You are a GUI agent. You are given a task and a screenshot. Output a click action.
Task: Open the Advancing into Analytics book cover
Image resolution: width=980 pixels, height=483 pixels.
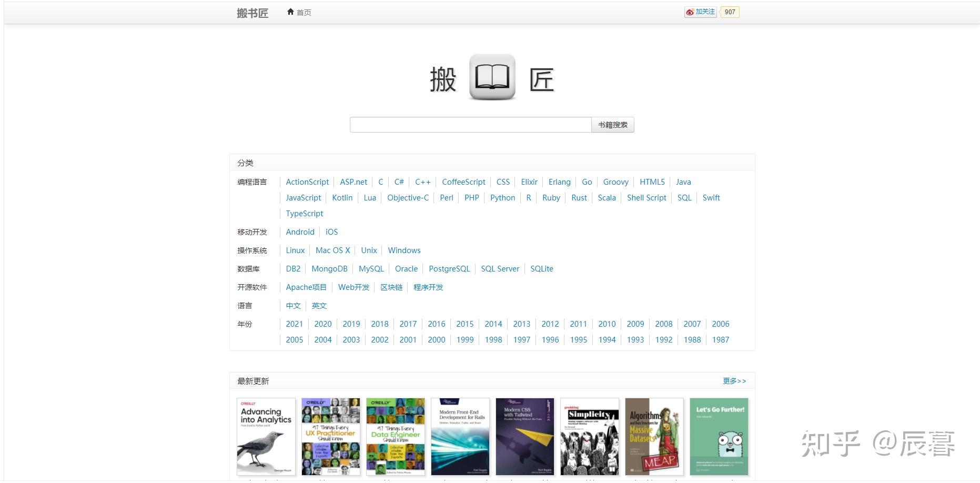(266, 436)
